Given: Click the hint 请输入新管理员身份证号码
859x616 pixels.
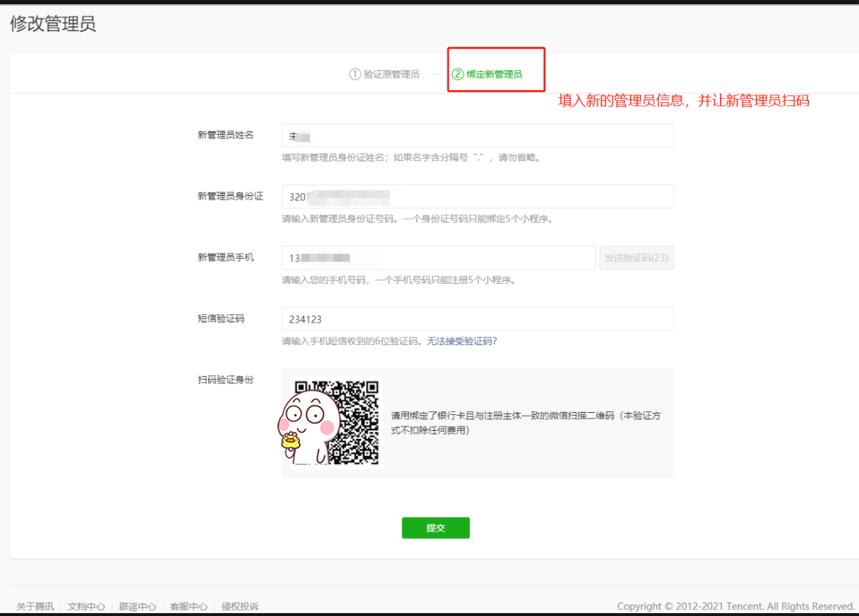Looking at the screenshot, I should click(x=418, y=218).
